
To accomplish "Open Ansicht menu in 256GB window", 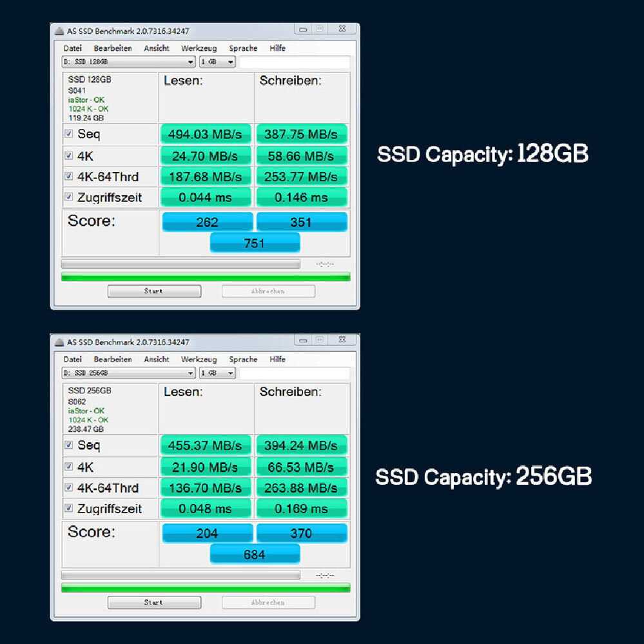I will tap(157, 359).
